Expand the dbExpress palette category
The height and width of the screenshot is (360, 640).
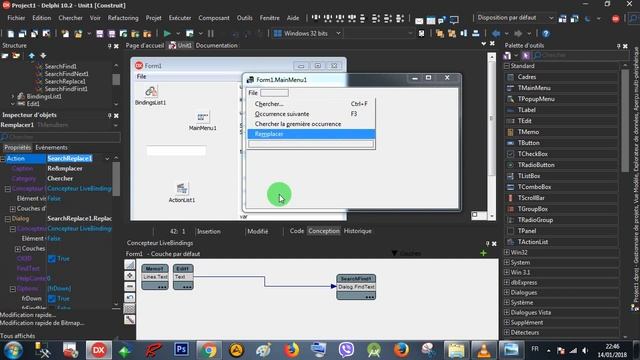(507, 282)
